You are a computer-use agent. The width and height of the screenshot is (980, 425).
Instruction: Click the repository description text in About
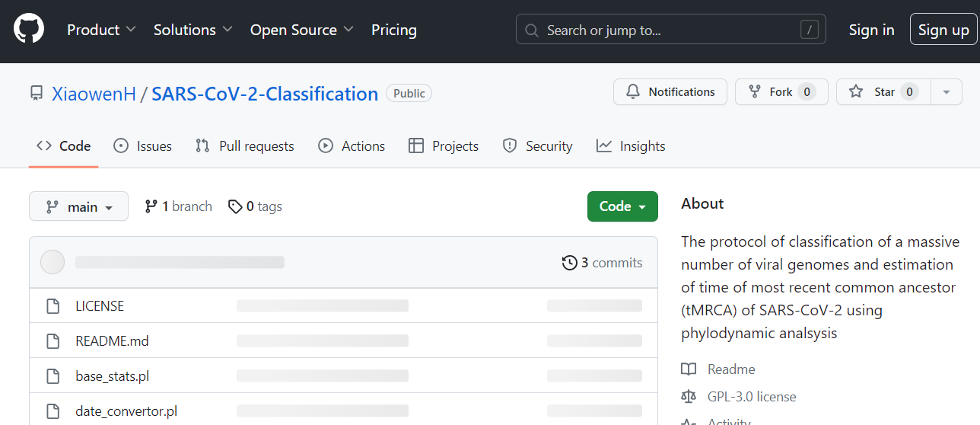click(820, 287)
